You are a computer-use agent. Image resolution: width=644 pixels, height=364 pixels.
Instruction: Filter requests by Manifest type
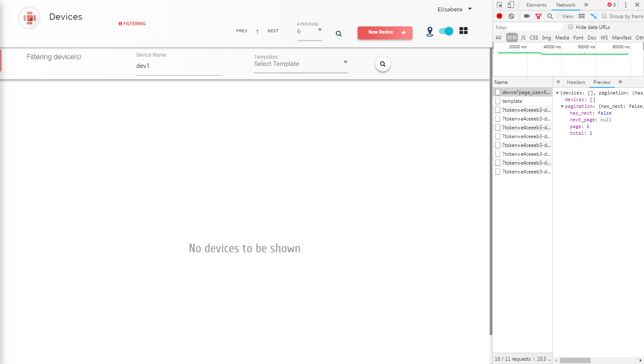coord(622,37)
